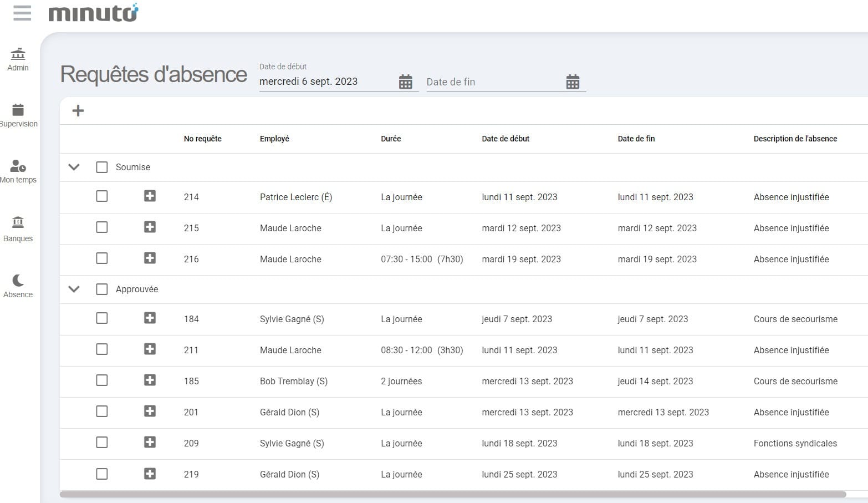The height and width of the screenshot is (503, 868).
Task: Click Fonctions syndicales description
Action: click(795, 443)
